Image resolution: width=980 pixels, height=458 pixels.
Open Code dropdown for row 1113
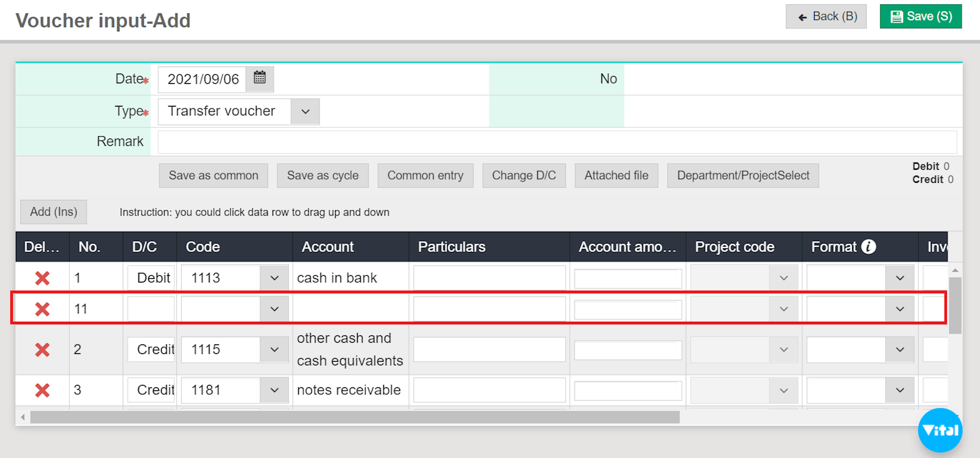click(x=274, y=278)
